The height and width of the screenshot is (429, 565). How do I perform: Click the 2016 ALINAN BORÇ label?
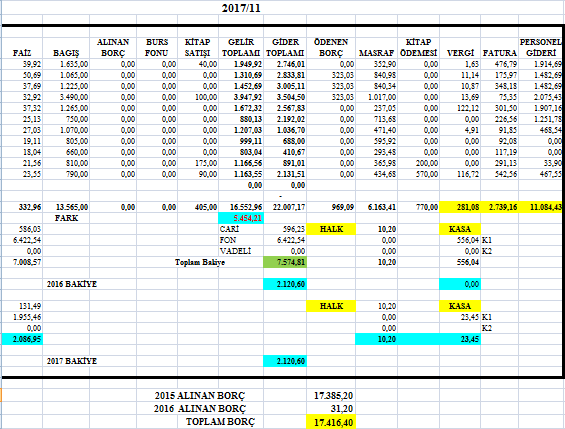[200, 409]
